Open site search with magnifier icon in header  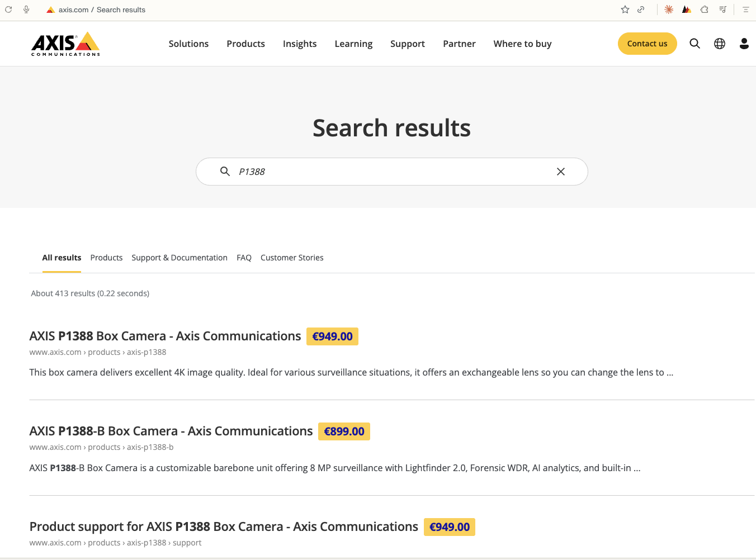click(x=694, y=44)
